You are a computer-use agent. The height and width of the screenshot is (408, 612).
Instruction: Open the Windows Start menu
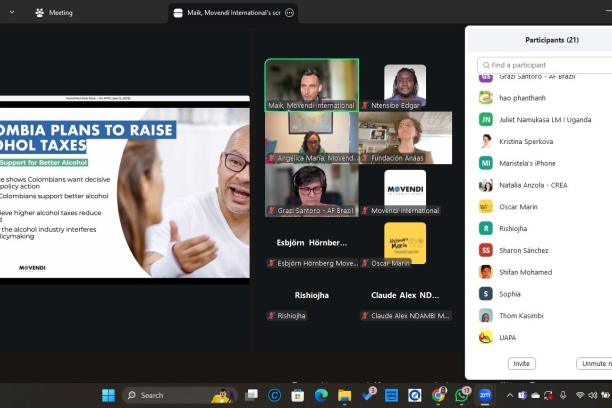[x=108, y=395]
